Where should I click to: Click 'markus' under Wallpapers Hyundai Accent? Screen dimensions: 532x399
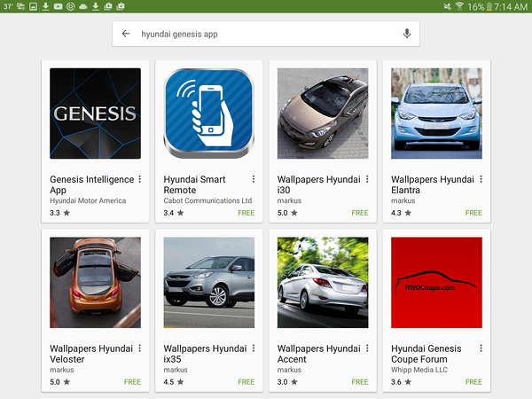[289, 370]
